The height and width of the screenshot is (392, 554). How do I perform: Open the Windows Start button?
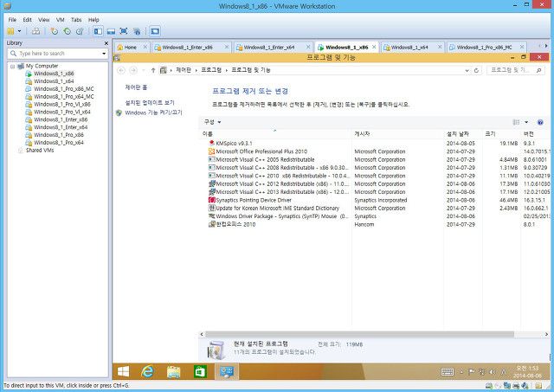click(x=123, y=371)
